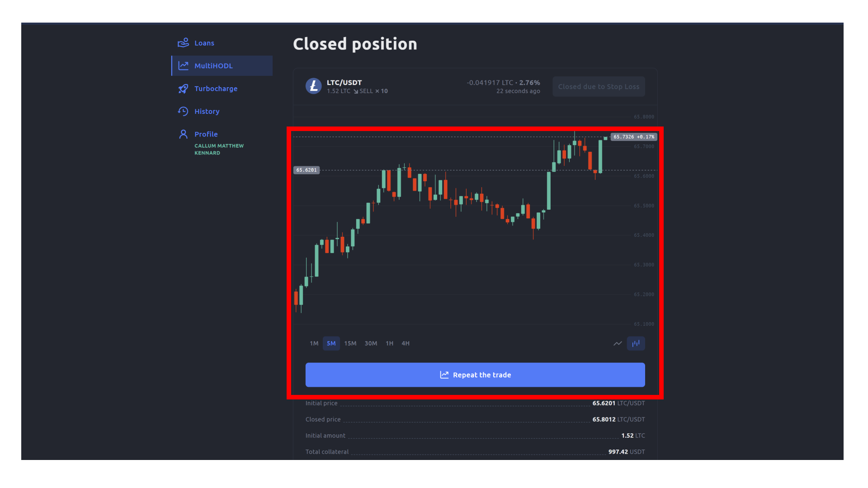Select the 30M timeframe option
868x488 pixels.
(x=371, y=343)
